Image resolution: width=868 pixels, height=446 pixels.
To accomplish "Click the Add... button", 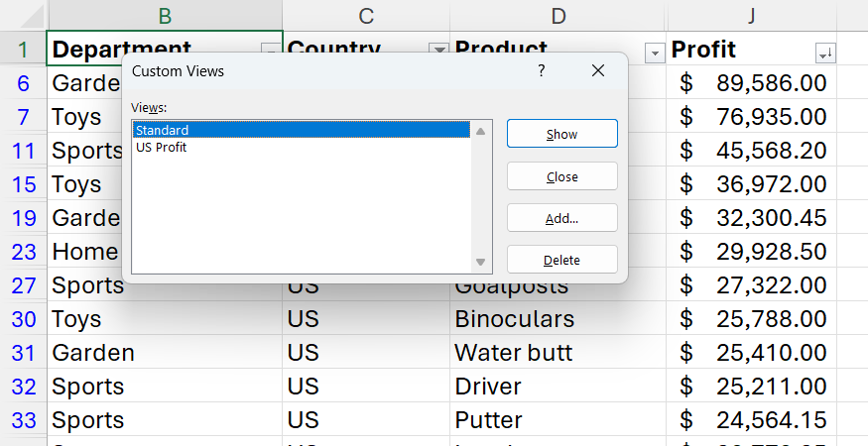I will (x=561, y=218).
